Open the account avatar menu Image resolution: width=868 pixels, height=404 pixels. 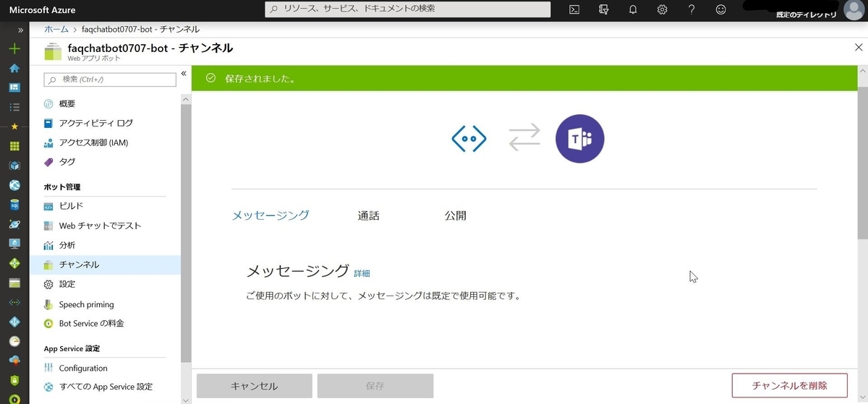pyautogui.click(x=854, y=10)
